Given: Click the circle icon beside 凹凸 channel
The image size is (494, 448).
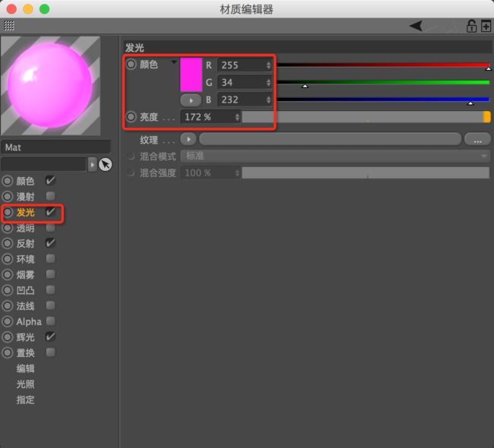Looking at the screenshot, I should tap(8, 290).
